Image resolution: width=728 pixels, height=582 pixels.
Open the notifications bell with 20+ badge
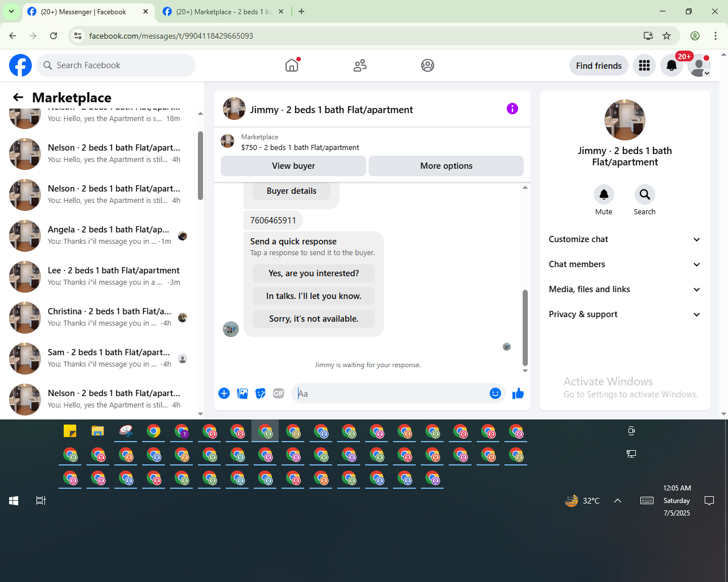click(x=672, y=65)
